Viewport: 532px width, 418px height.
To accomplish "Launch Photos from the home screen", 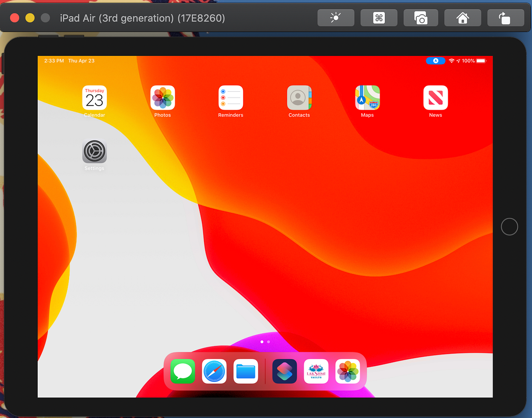I will [163, 98].
